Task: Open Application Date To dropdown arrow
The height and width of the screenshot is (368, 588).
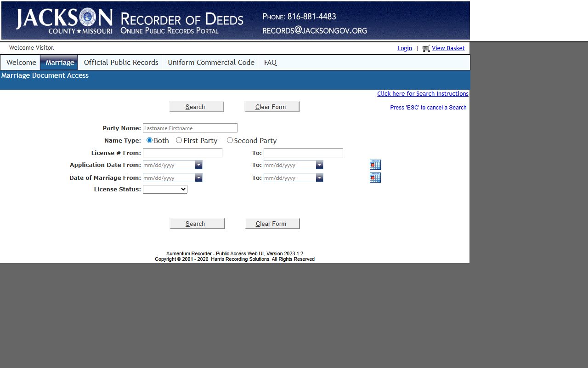Action: tap(319, 165)
